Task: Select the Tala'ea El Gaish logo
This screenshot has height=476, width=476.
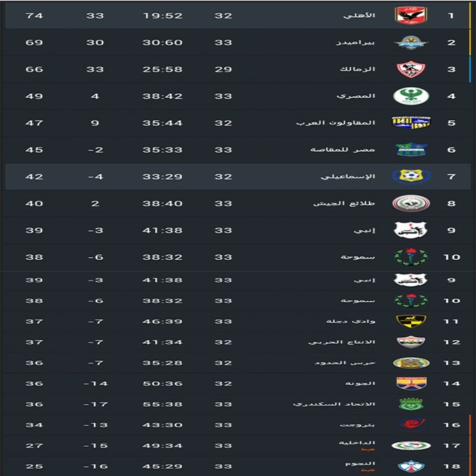Action: pos(411,204)
